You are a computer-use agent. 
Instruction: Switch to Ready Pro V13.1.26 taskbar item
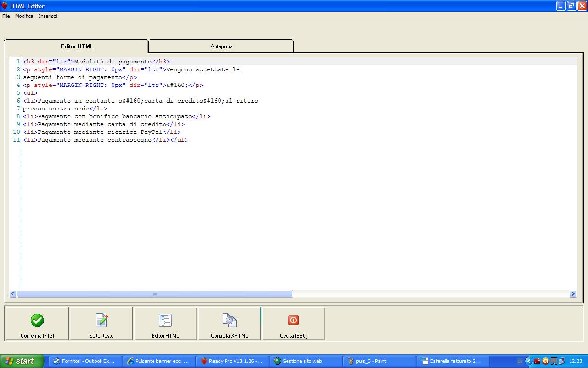coord(232,361)
